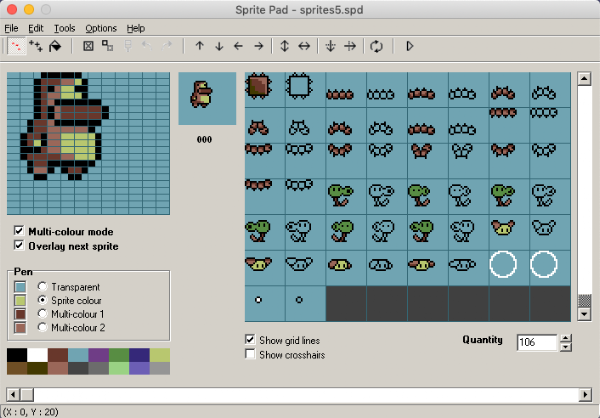Click the copy sprite icon

click(x=108, y=46)
